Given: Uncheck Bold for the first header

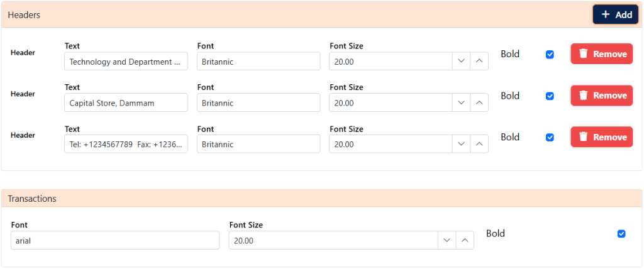Looking at the screenshot, I should point(550,55).
